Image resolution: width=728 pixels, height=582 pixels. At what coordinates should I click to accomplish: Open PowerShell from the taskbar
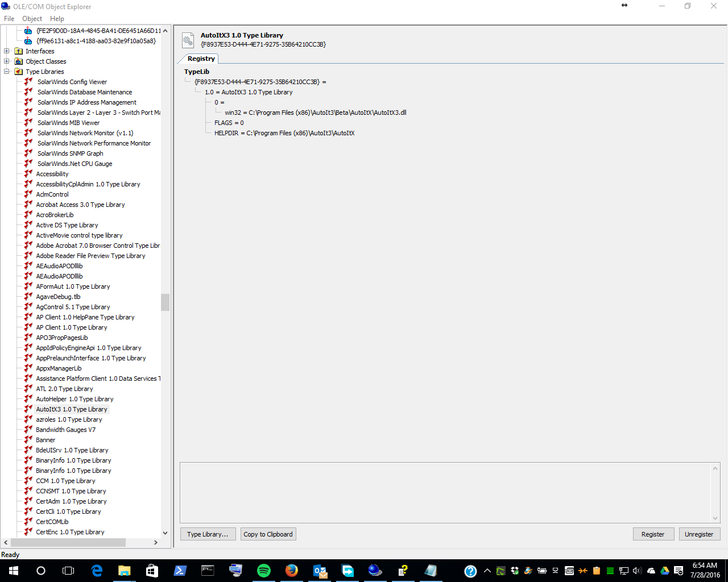[180, 571]
